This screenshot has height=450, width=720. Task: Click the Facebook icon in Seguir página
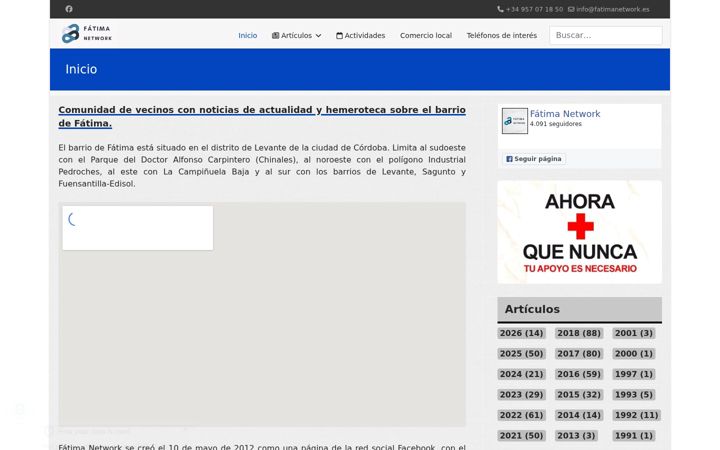click(509, 159)
